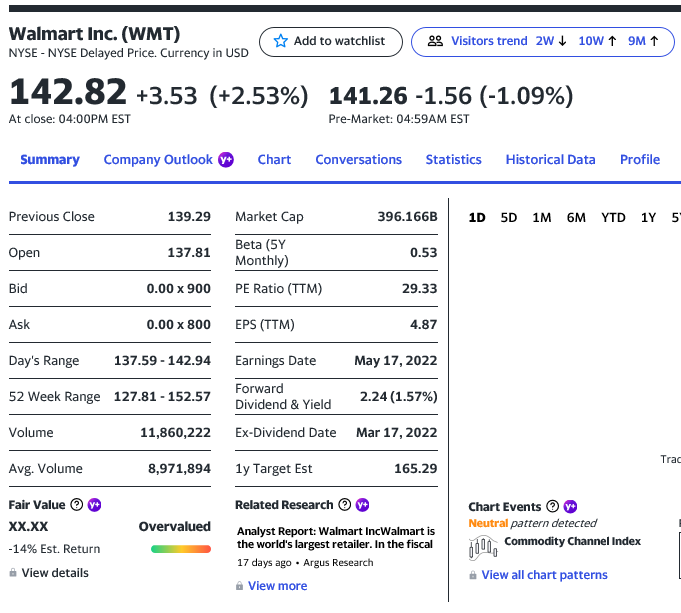Open the Chart Events help question mark
This screenshot has width=681, height=613.
coord(552,507)
